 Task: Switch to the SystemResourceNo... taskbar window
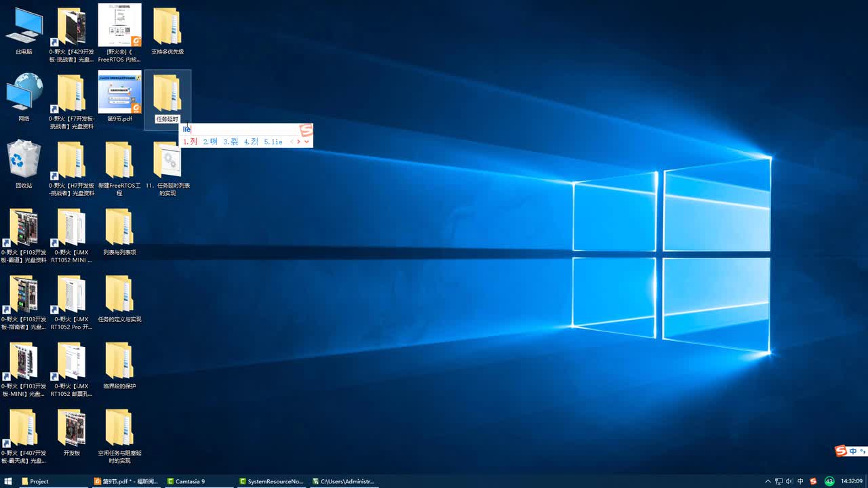(x=272, y=481)
